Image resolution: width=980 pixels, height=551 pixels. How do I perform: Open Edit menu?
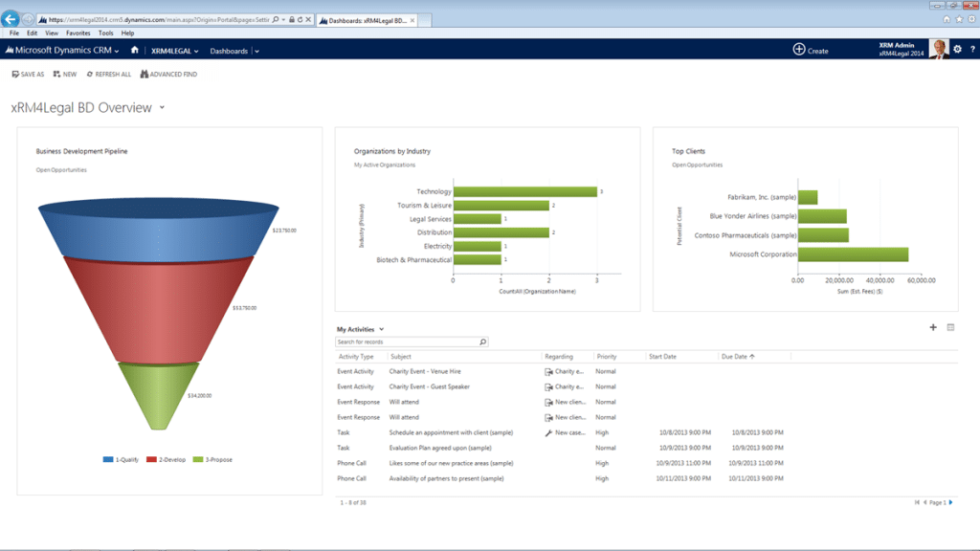[32, 33]
